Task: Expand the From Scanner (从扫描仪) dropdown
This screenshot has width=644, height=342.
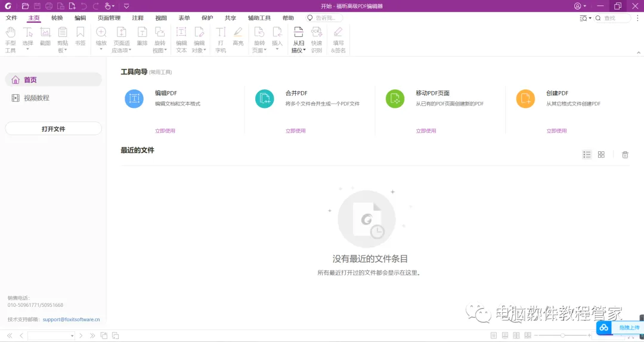Action: (304, 51)
